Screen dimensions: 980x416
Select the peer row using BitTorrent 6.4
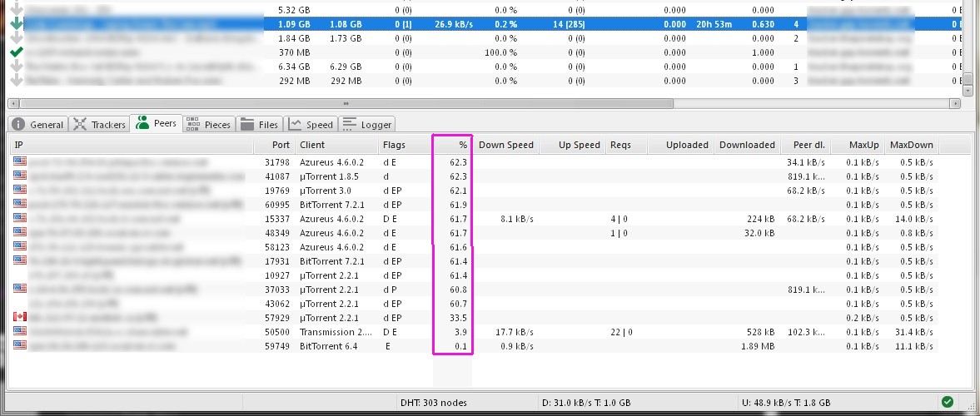point(331,345)
